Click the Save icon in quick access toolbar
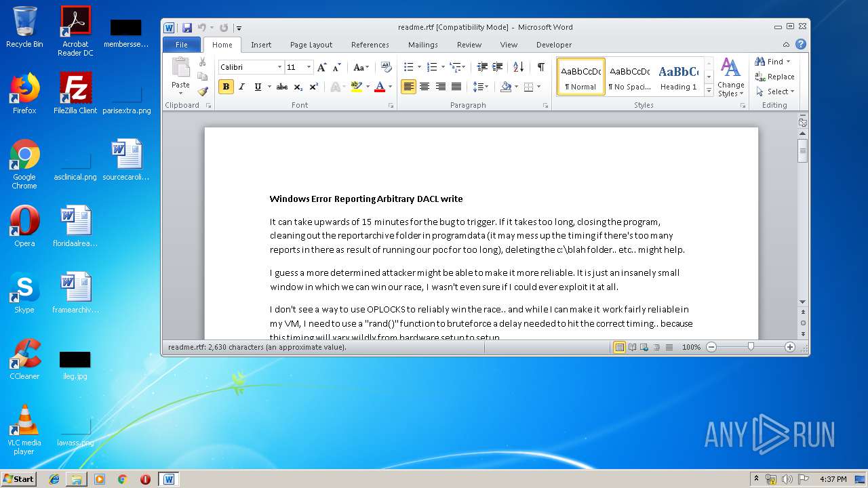This screenshot has width=868, height=488. [187, 28]
